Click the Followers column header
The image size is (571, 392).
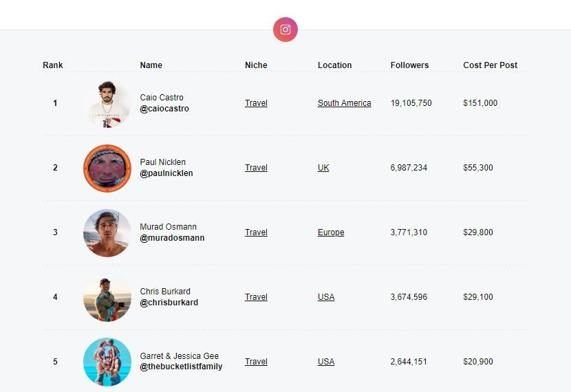click(409, 65)
